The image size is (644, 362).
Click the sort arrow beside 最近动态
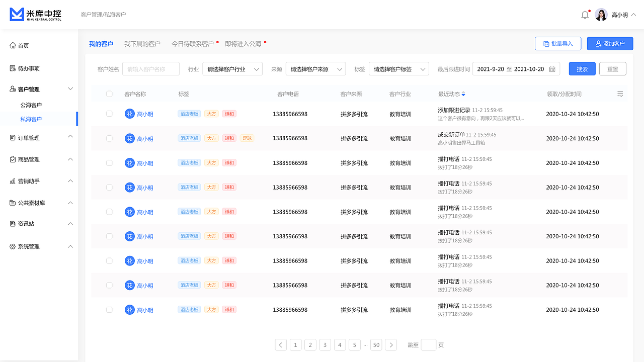(463, 94)
